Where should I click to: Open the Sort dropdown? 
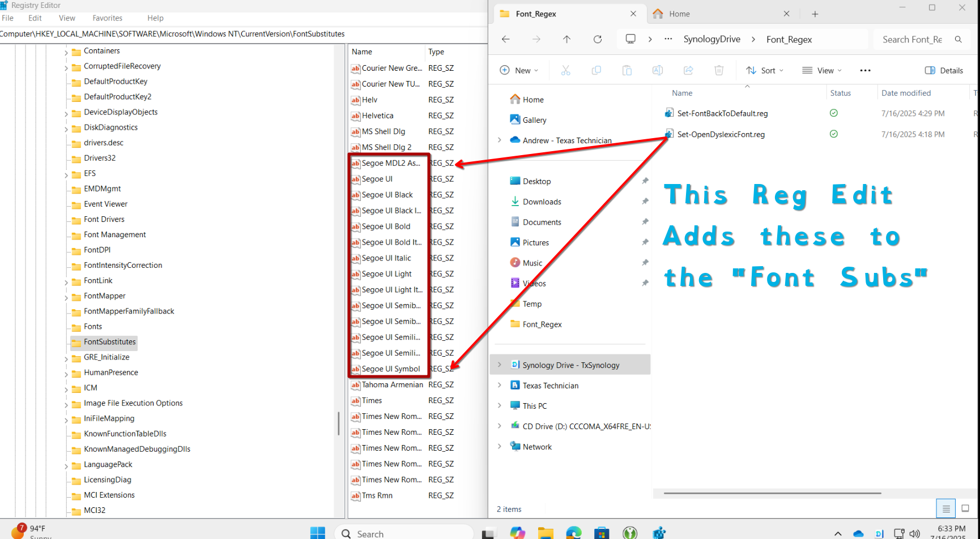pos(765,70)
